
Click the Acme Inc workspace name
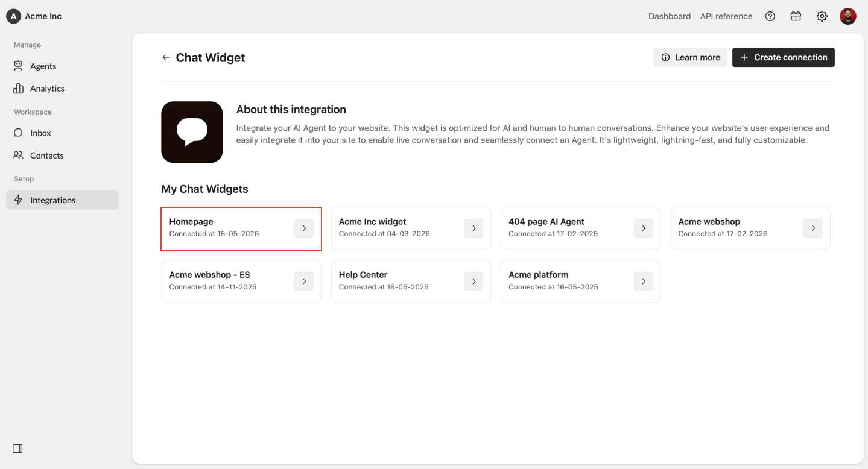pos(43,16)
